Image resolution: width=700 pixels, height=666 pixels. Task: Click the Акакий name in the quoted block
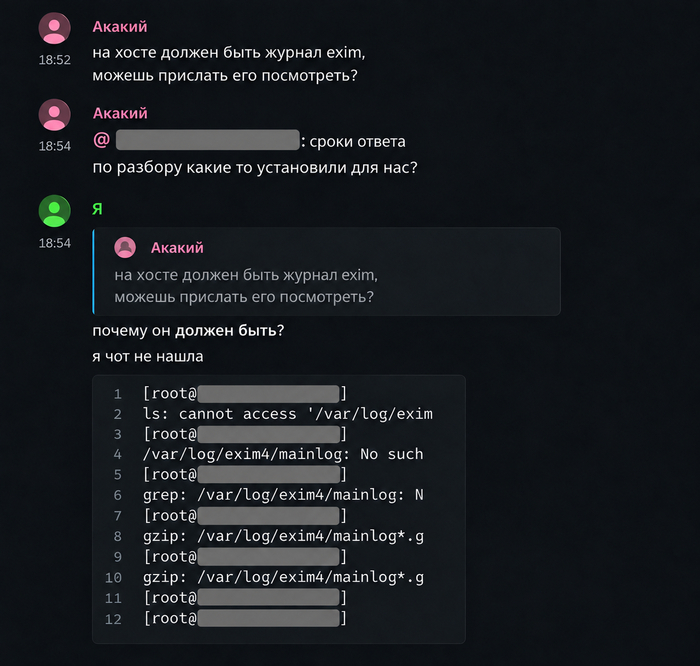[x=177, y=248]
